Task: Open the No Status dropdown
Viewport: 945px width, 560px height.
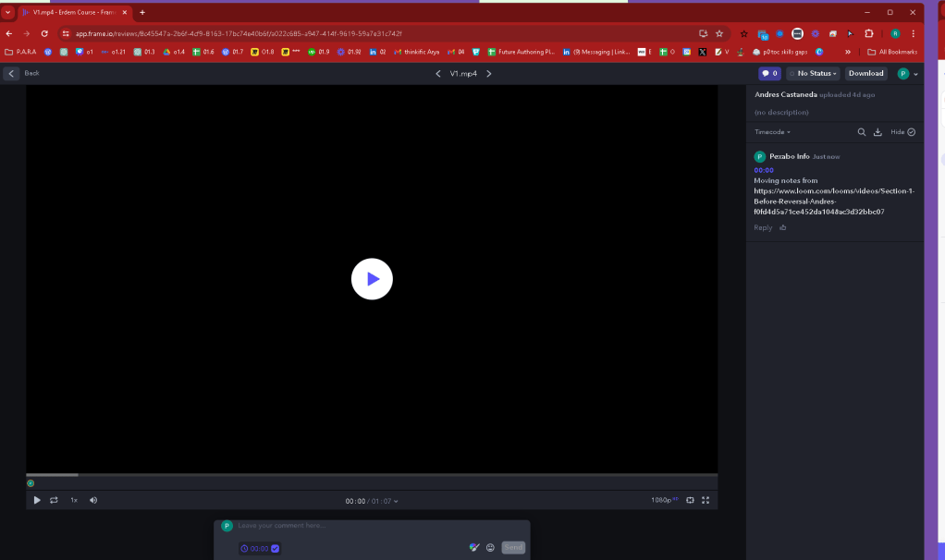Action: coord(813,73)
